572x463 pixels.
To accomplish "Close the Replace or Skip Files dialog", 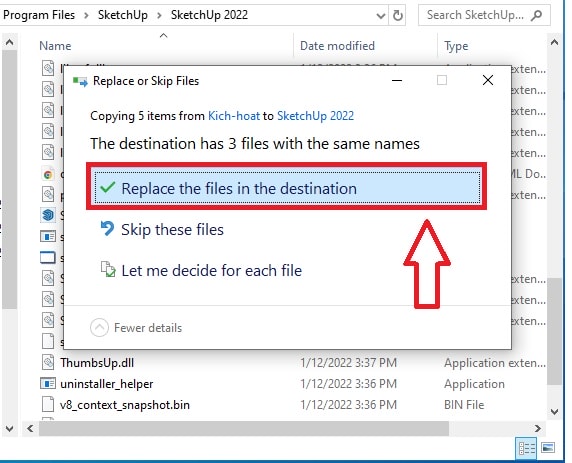I will coord(488,80).
